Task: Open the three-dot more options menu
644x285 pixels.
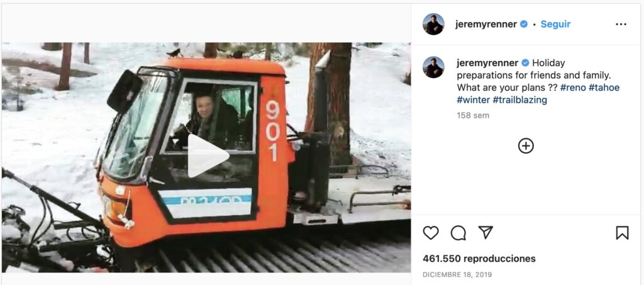Action: [621, 25]
